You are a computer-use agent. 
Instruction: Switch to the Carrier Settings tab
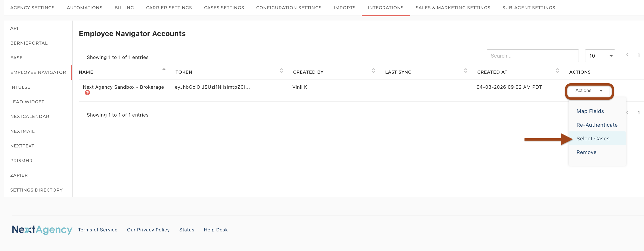pyautogui.click(x=169, y=8)
